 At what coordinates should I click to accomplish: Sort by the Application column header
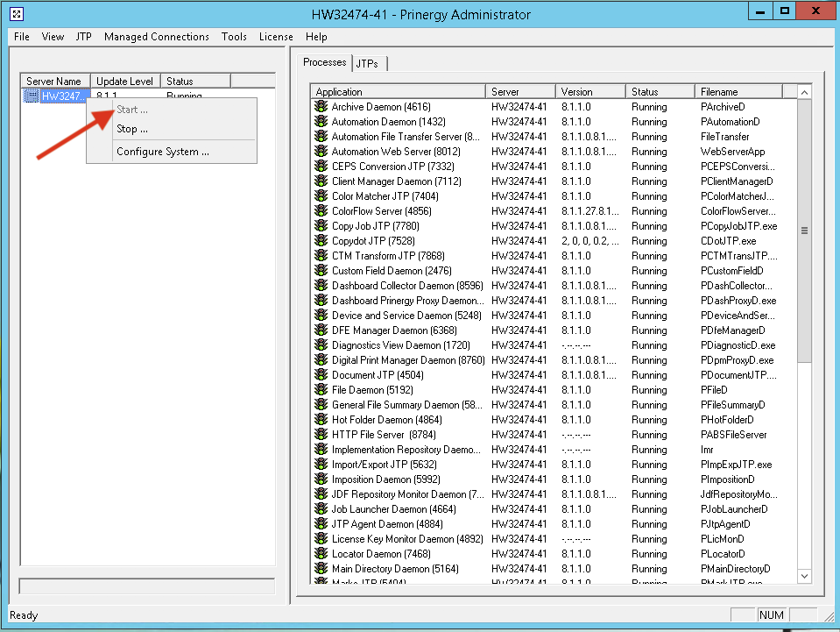point(398,91)
